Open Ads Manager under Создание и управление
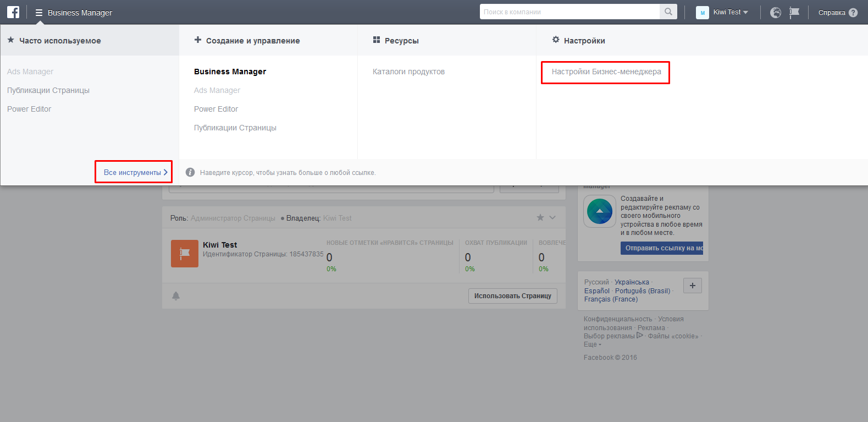This screenshot has height=422, width=868. click(217, 90)
